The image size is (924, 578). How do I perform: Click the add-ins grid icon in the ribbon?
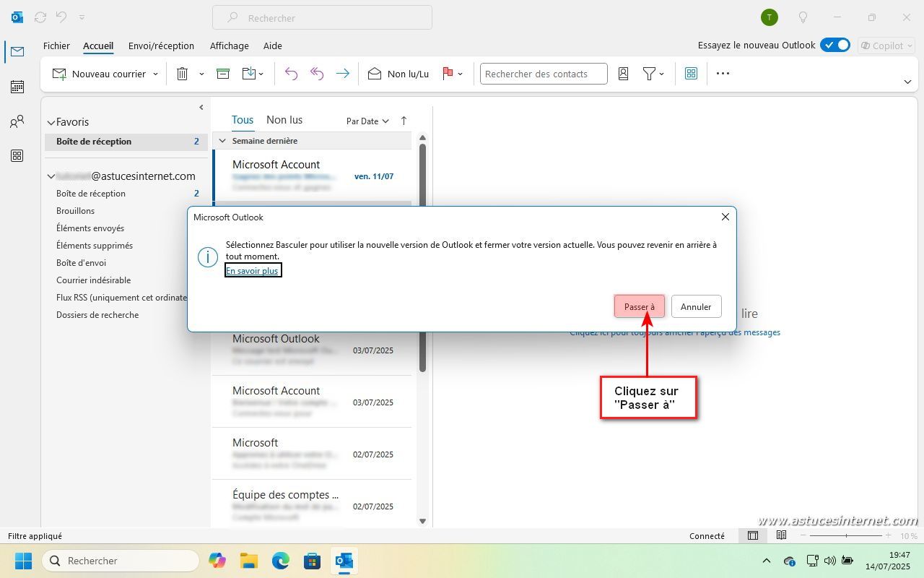point(691,74)
